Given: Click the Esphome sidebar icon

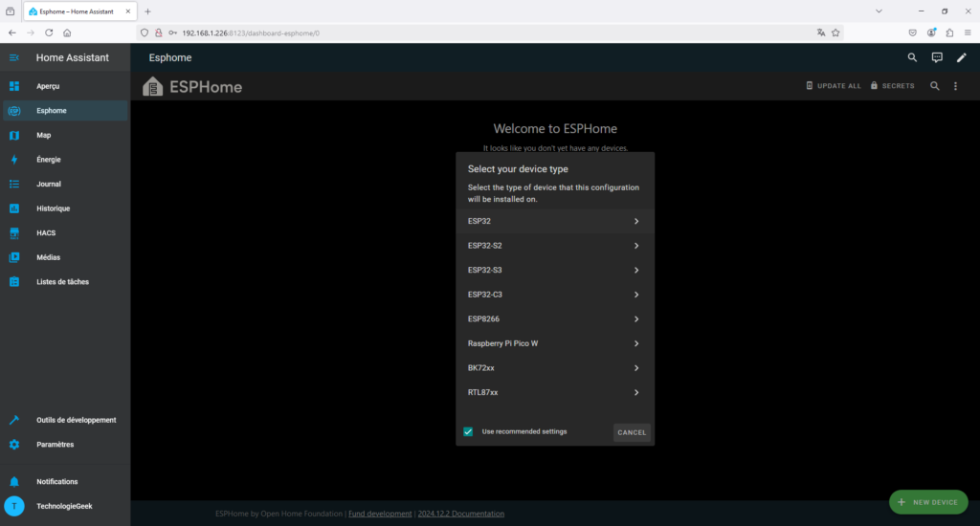Looking at the screenshot, I should pos(13,111).
